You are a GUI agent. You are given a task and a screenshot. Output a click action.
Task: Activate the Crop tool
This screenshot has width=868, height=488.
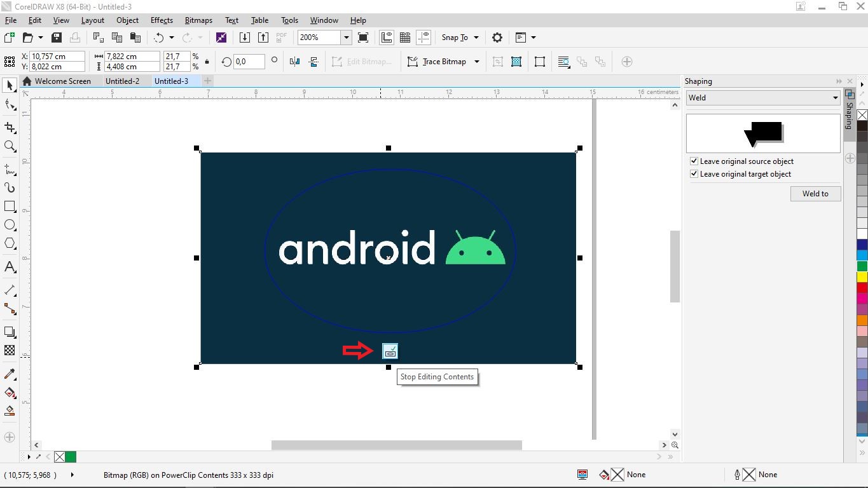[10, 126]
